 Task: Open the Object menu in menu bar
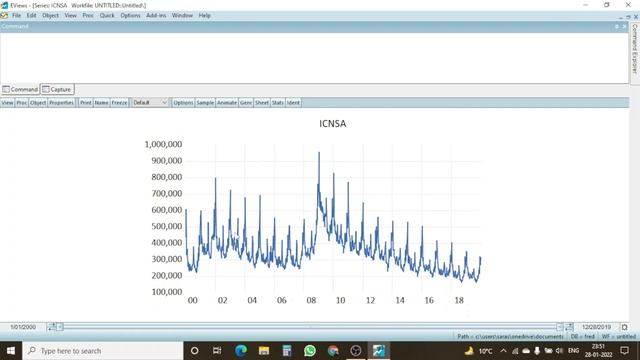coord(51,16)
